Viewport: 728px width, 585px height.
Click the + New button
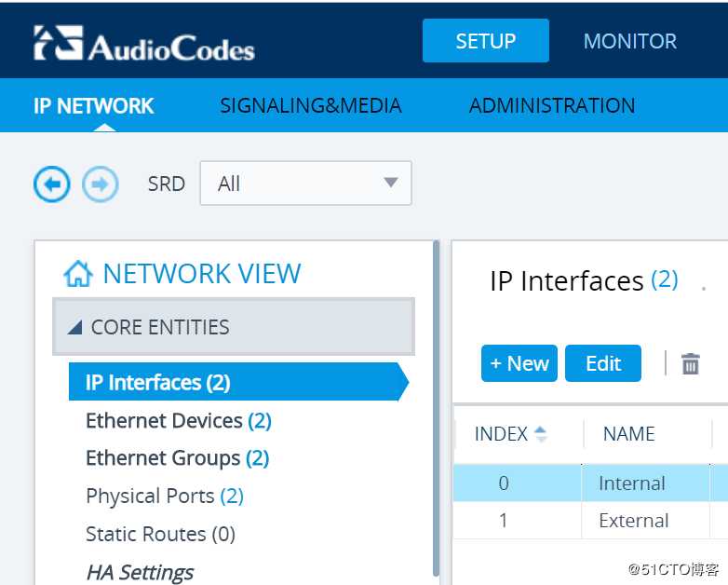coord(519,363)
